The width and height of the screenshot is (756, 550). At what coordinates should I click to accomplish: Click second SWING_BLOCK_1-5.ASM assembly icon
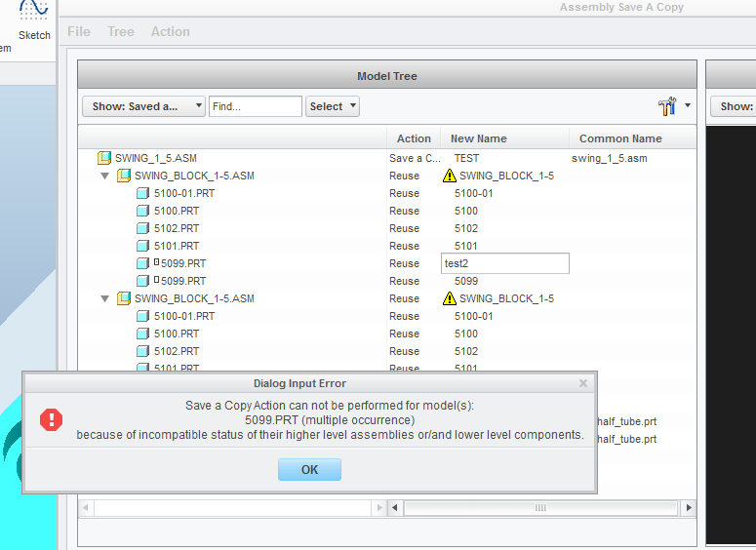pyautogui.click(x=124, y=298)
